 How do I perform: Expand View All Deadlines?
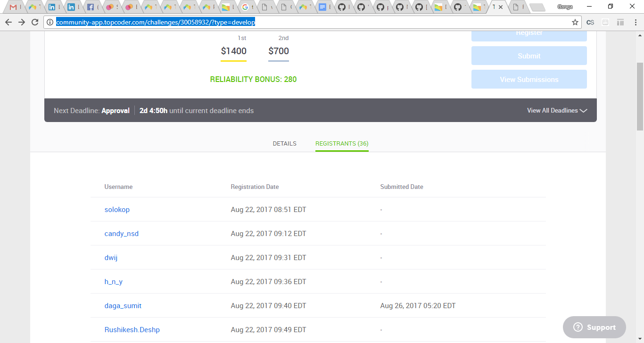[x=557, y=110]
